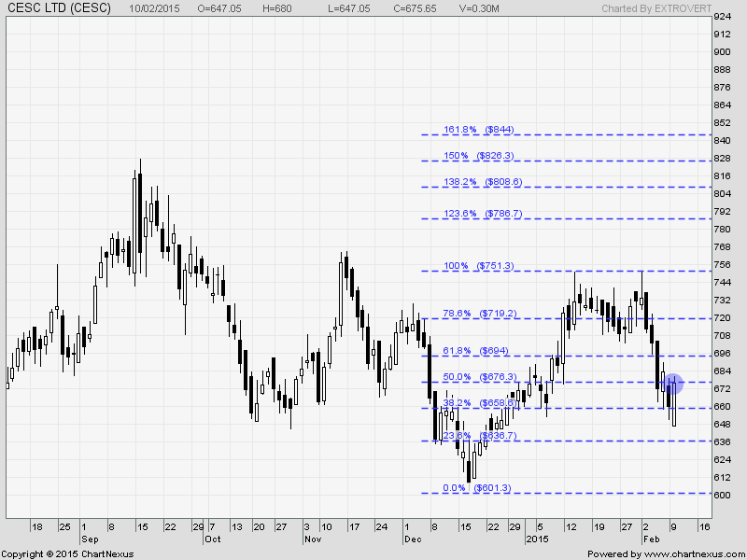
Task: Click the blue highlighted circle marker on the chart
Action: click(674, 383)
